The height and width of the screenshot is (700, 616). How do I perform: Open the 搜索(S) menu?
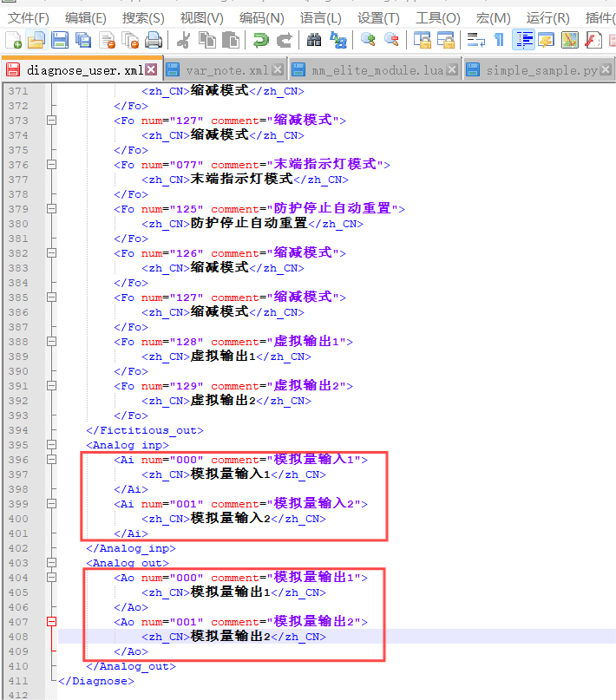tap(143, 17)
